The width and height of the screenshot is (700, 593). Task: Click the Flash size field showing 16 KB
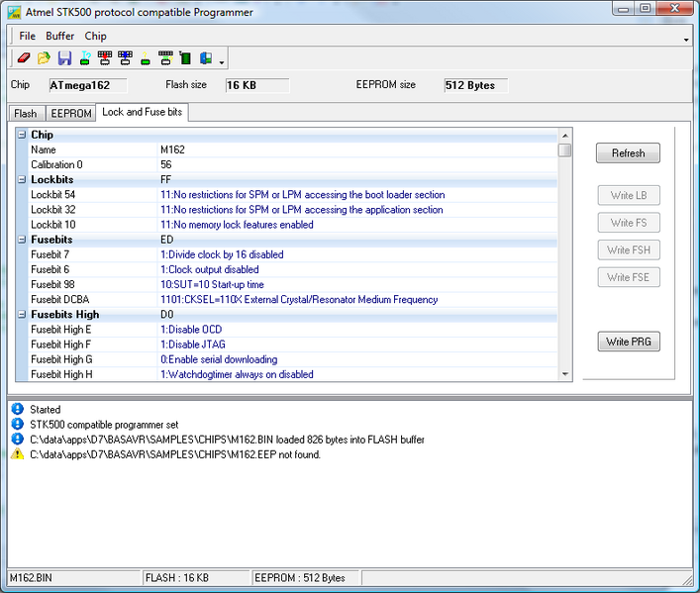click(x=257, y=85)
